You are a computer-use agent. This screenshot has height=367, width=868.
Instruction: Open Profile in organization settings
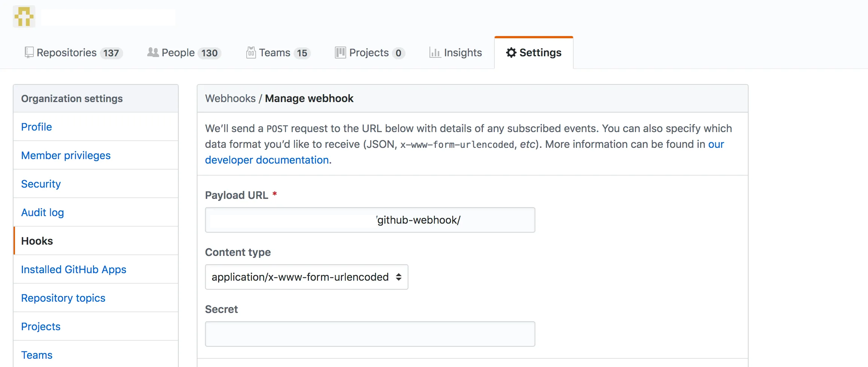click(36, 127)
